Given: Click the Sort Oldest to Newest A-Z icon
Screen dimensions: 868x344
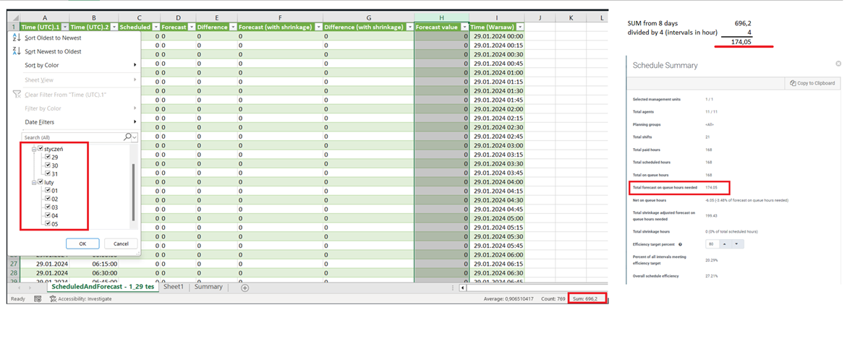Looking at the screenshot, I should tap(17, 37).
